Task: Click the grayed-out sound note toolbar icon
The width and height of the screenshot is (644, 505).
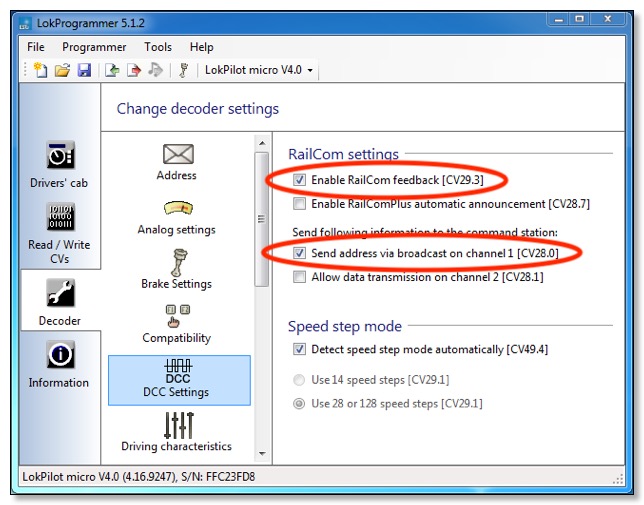Action: [x=155, y=69]
